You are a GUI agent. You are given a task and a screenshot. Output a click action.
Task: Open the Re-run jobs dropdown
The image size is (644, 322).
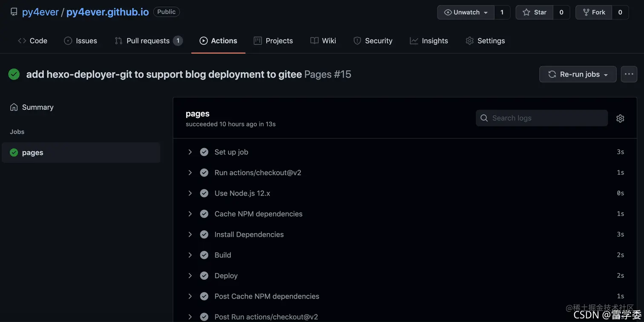tap(578, 74)
